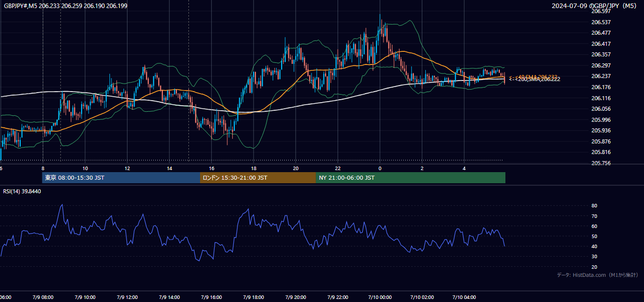
Task: Click price axis label 205.876
Action: pyautogui.click(x=601, y=141)
